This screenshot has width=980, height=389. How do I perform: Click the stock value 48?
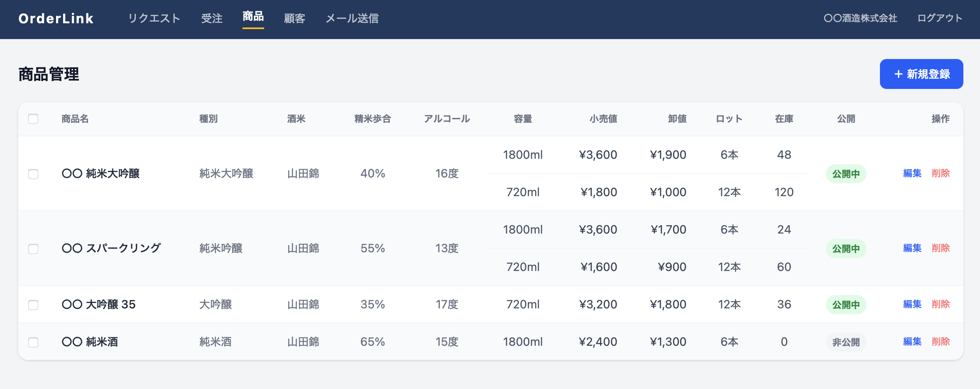(x=784, y=155)
